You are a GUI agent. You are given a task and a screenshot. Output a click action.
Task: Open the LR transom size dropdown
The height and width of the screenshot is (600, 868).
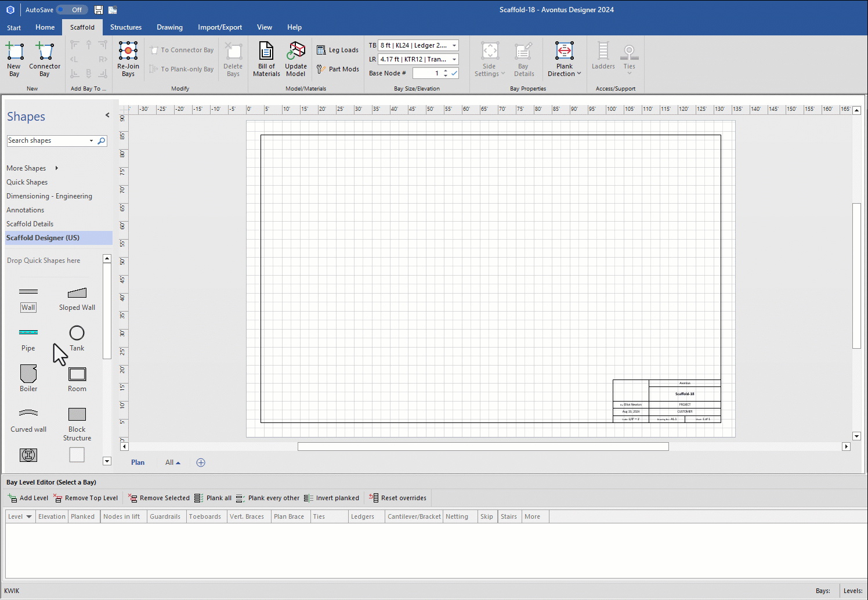454,59
